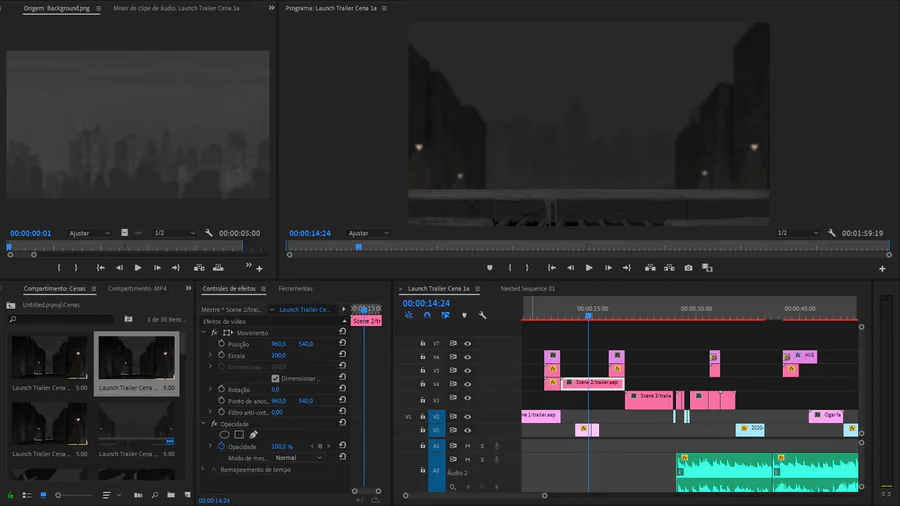Solo audio track A1
900x506 pixels.
pos(482,446)
